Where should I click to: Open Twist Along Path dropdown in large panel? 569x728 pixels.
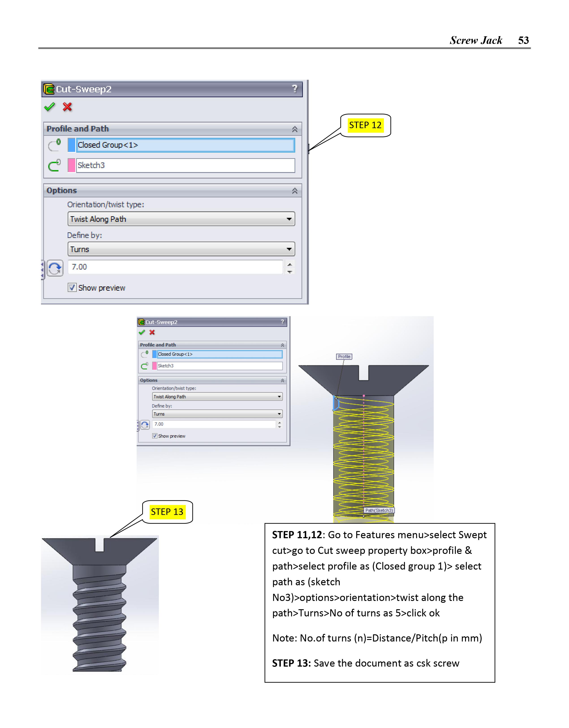pyautogui.click(x=181, y=219)
